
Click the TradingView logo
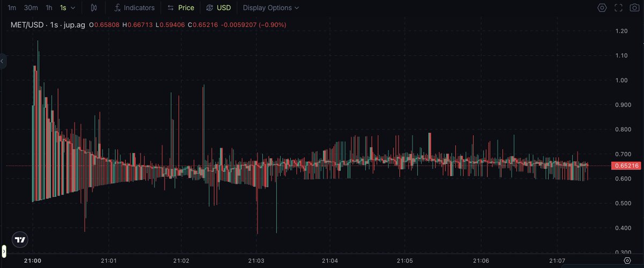coord(20,240)
